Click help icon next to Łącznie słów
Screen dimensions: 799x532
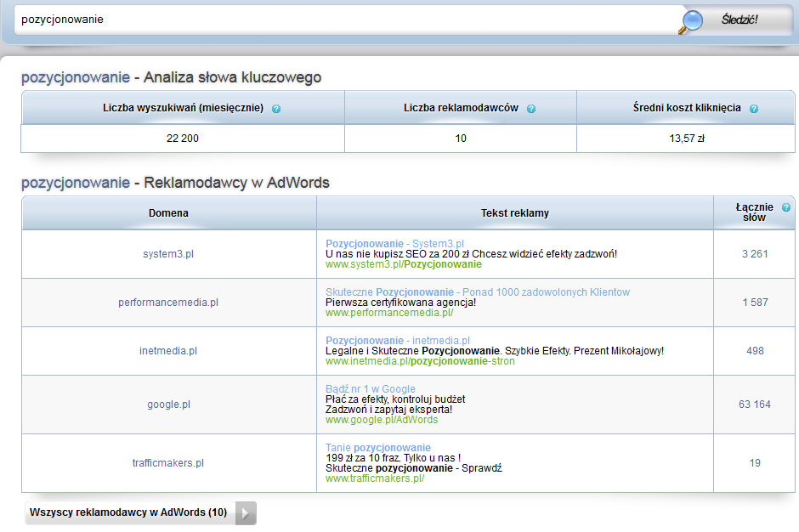point(786,207)
